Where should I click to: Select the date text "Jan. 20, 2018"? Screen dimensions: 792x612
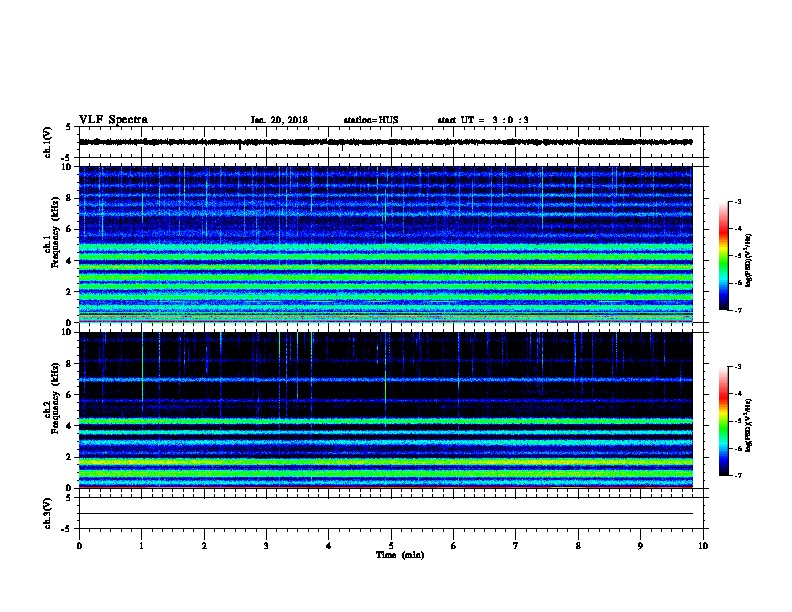(x=279, y=120)
